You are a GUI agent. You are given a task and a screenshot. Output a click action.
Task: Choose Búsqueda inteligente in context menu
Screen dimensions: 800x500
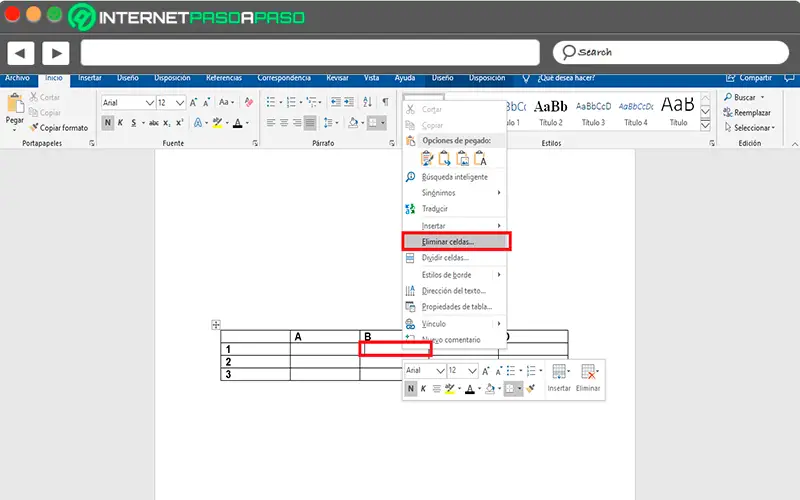pyautogui.click(x=455, y=177)
